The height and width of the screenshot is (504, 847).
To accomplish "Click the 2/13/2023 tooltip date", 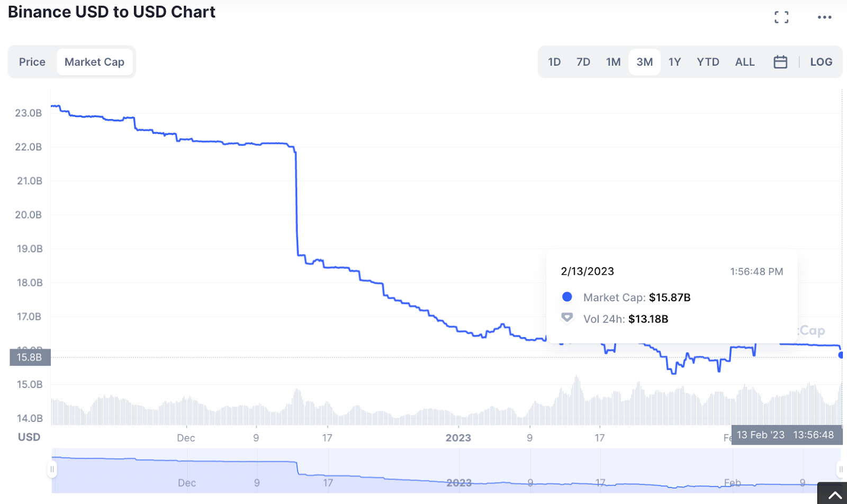I will [x=588, y=272].
